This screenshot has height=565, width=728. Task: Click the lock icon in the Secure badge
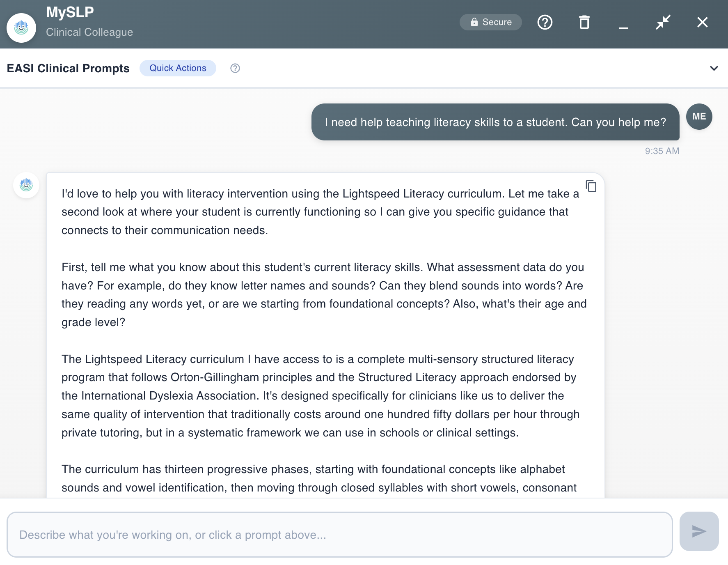(474, 22)
